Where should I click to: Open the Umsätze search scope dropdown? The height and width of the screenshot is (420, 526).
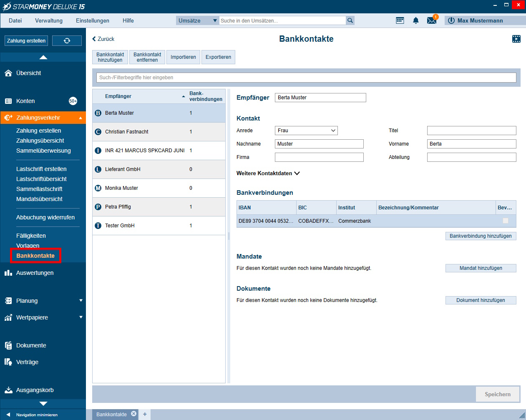point(198,20)
